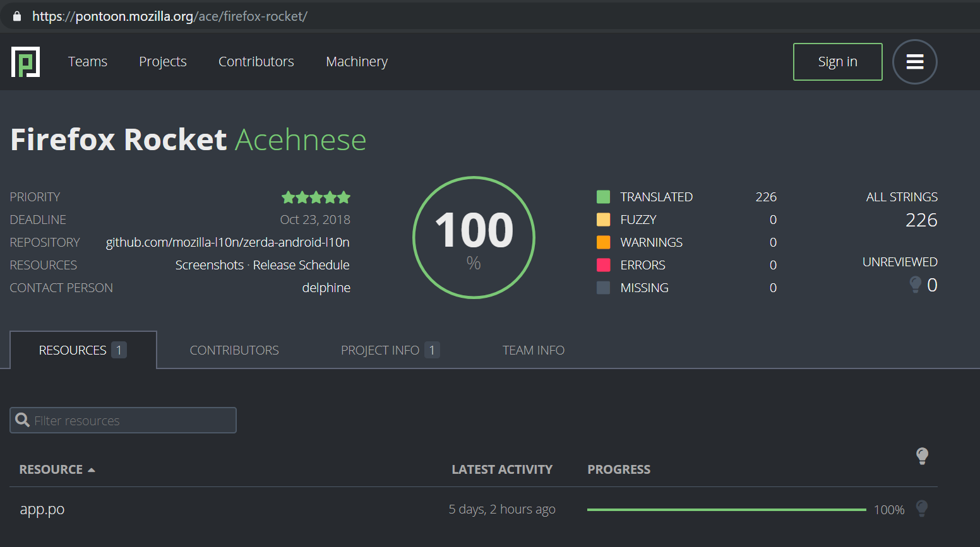Open the Projects page

pyautogui.click(x=163, y=62)
